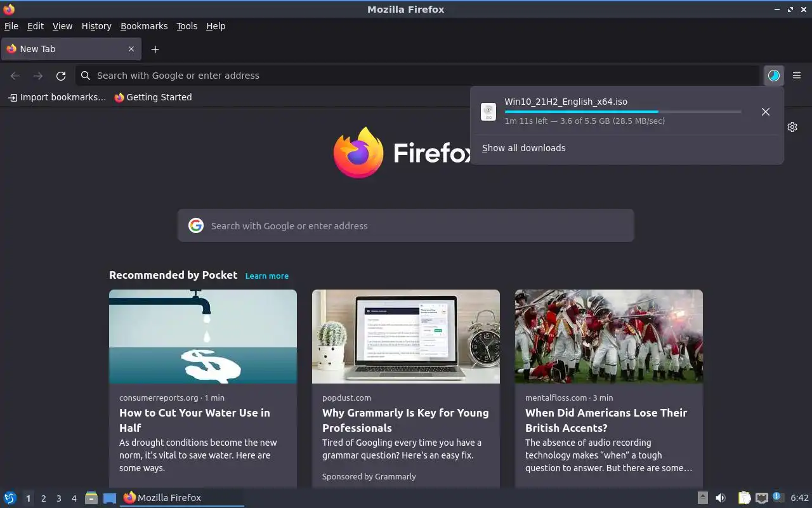Viewport: 812px width, 508px height.
Task: Click mentalfloss.com source label
Action: pyautogui.click(x=556, y=398)
